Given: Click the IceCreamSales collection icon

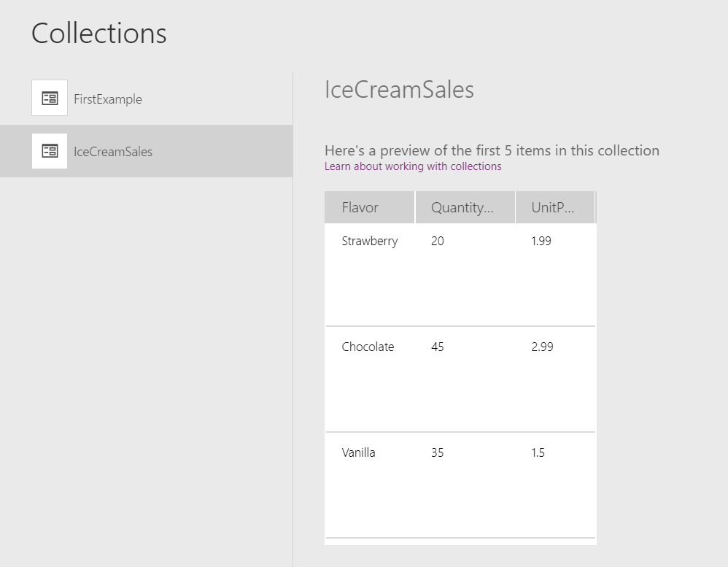Looking at the screenshot, I should [x=49, y=151].
